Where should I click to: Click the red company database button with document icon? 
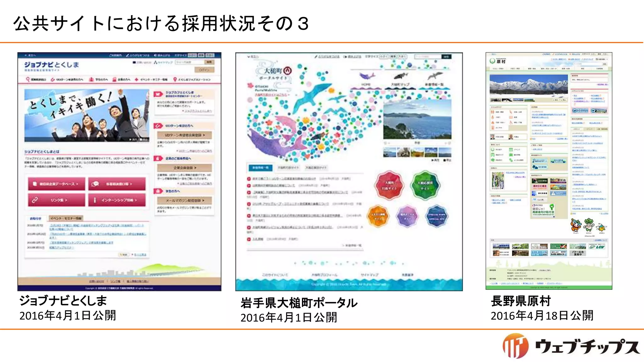56,184
